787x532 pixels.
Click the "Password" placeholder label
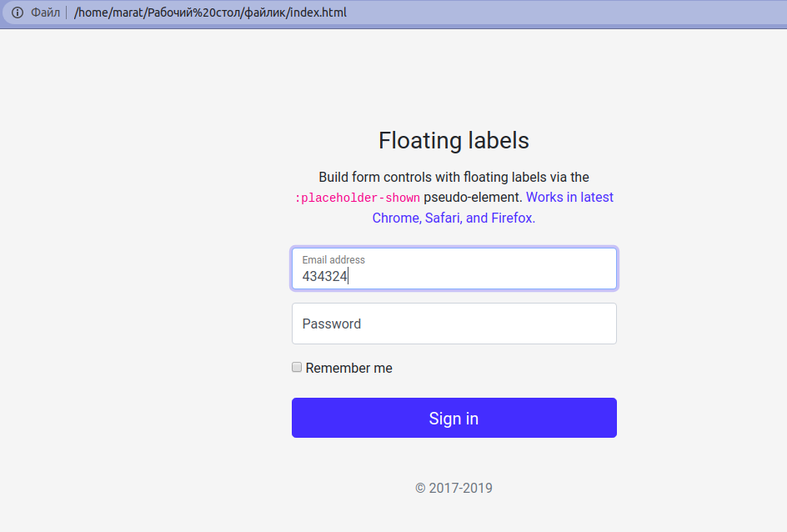(331, 324)
